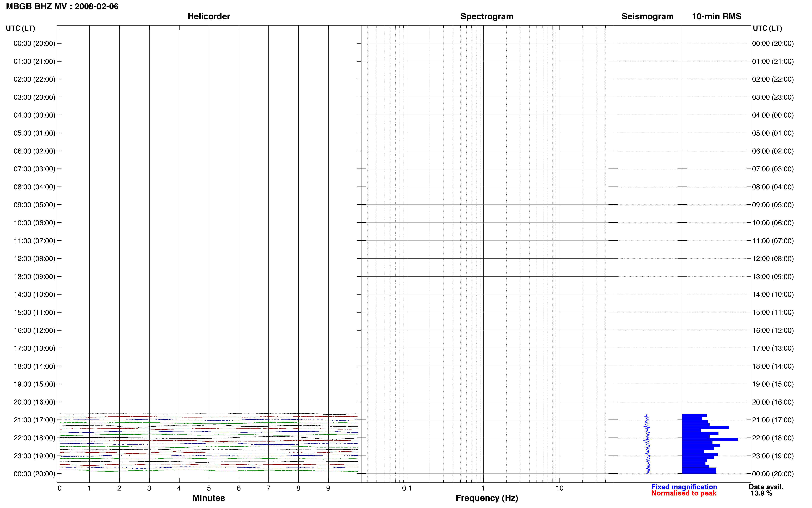Click the 13.9 % data availability value
The width and height of the screenshot is (812, 508).
761,493
